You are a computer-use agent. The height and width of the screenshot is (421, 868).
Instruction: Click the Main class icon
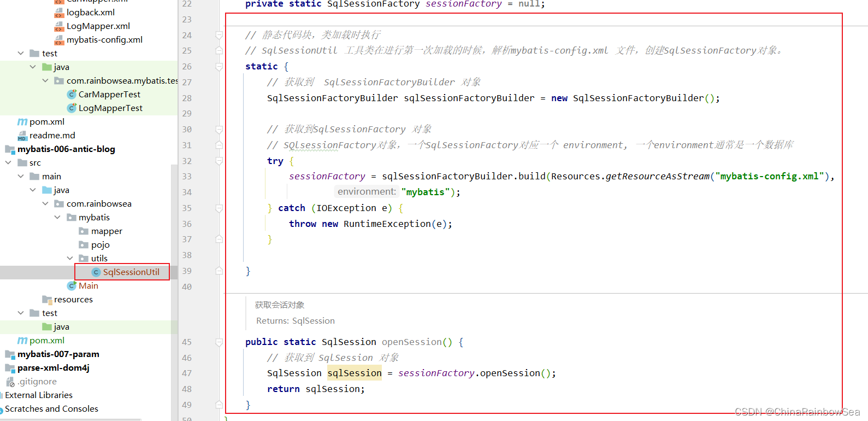click(x=72, y=286)
